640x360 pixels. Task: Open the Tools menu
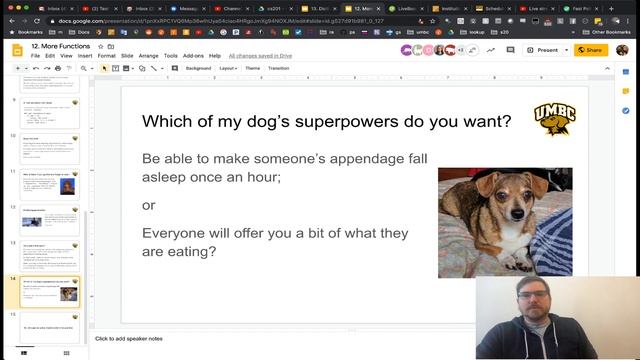click(171, 56)
